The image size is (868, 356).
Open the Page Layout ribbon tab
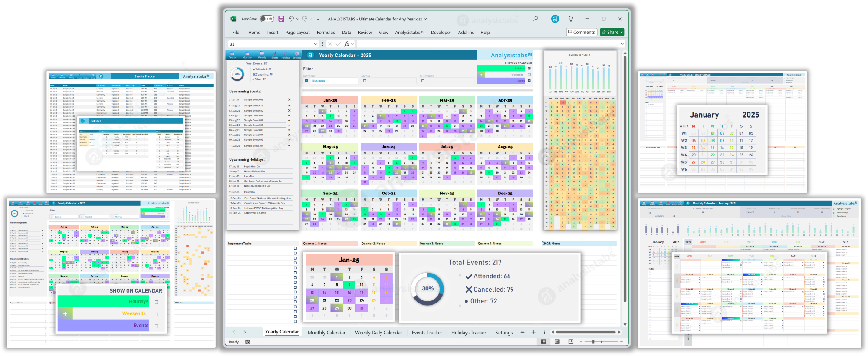tap(297, 33)
